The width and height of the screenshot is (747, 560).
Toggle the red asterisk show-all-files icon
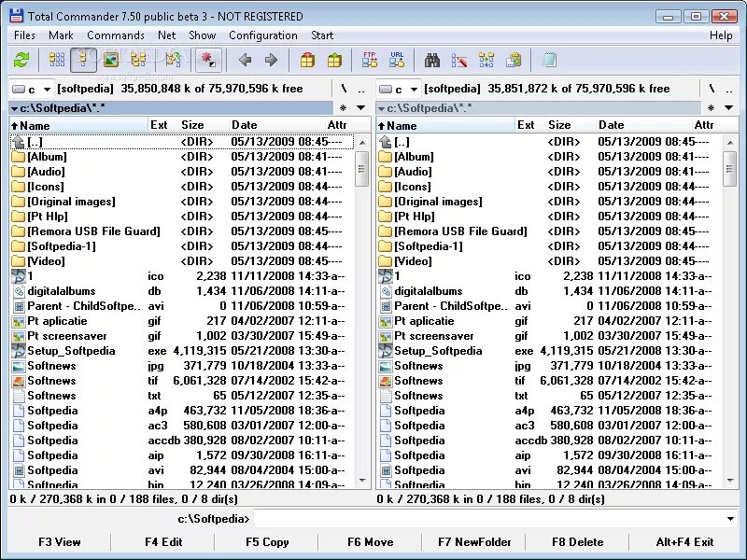click(208, 60)
